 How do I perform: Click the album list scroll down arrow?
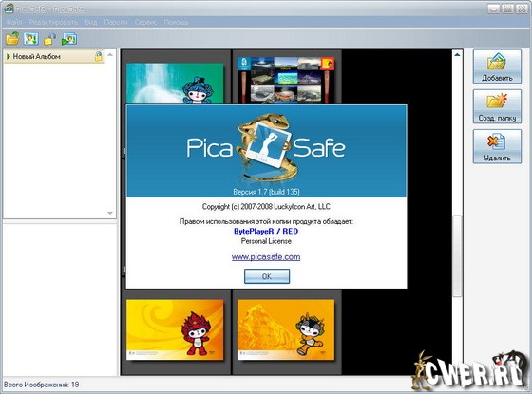coord(110,213)
